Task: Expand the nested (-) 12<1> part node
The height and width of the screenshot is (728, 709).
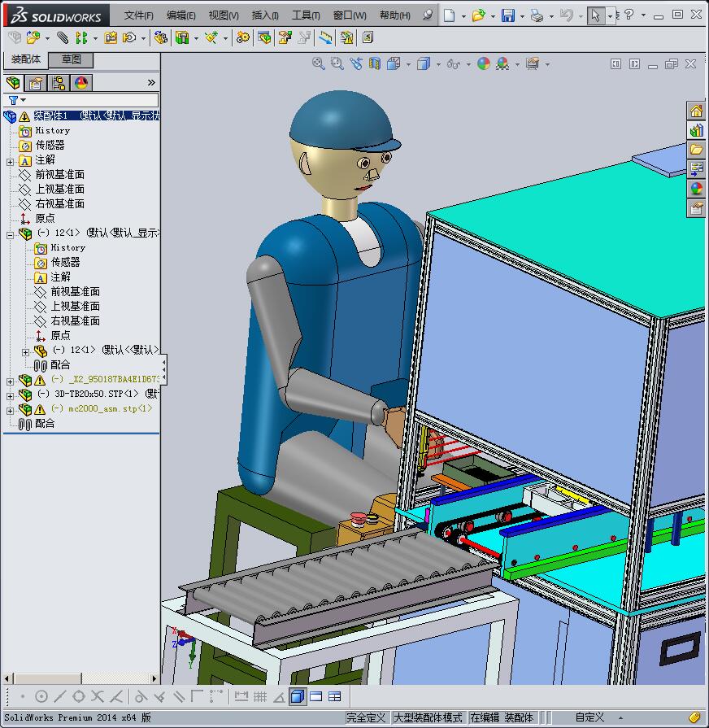Action: click(25, 352)
